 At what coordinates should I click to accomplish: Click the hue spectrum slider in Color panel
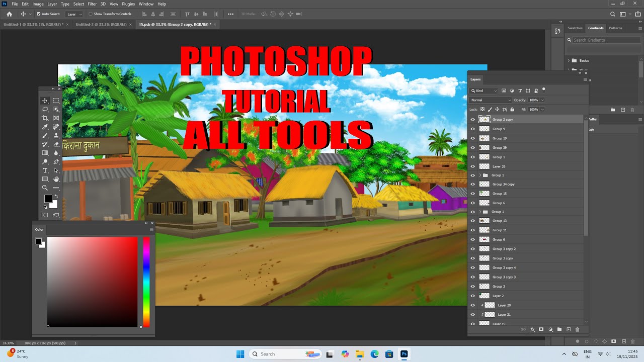click(x=146, y=282)
